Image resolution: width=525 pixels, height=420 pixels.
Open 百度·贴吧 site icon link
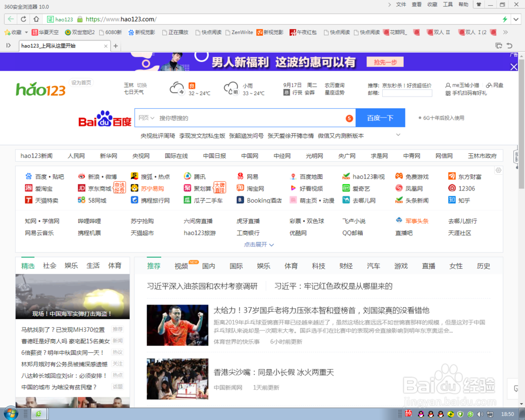[29, 176]
